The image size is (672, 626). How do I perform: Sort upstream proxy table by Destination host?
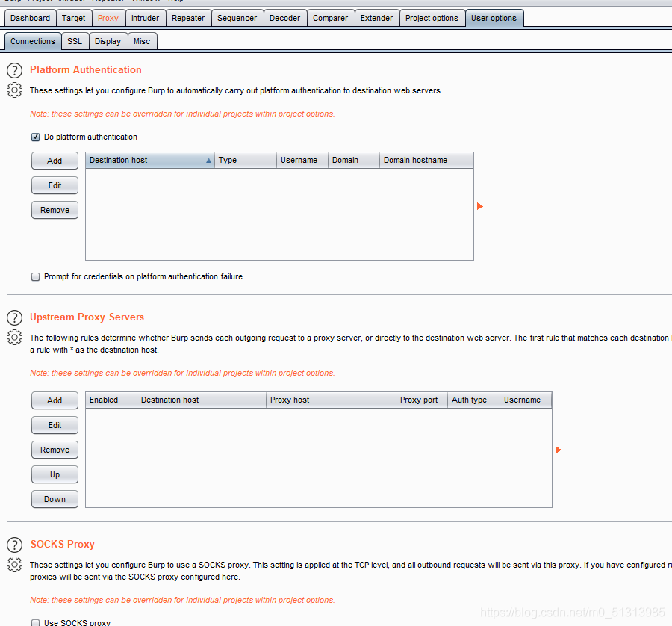(202, 400)
